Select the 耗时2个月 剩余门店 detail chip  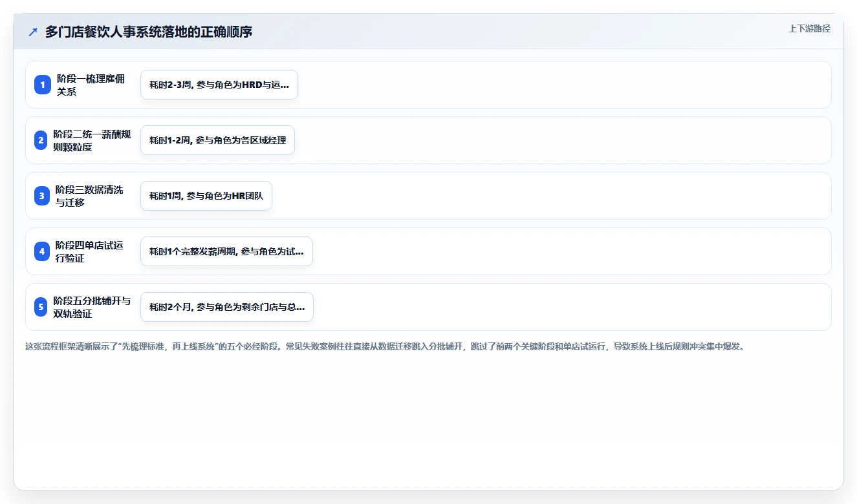click(227, 307)
